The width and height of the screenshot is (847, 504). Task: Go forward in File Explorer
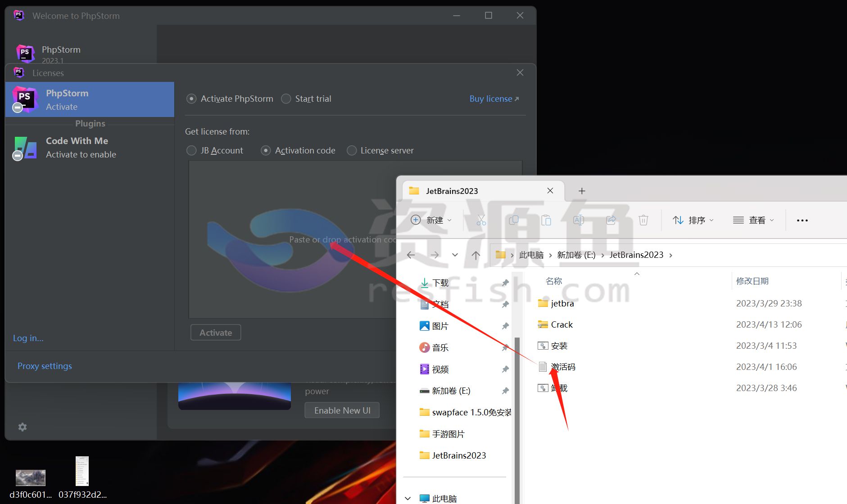point(435,255)
